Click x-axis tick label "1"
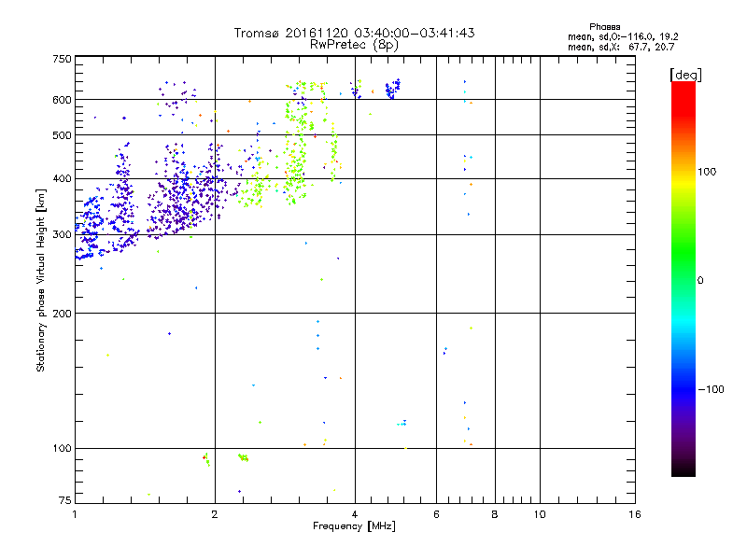The height and width of the screenshot is (560, 747). [x=75, y=514]
